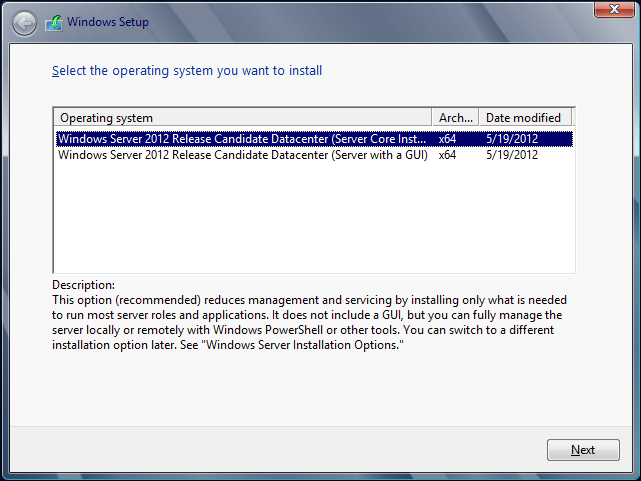
Task: Click the Description: label
Action: [x=83, y=285]
